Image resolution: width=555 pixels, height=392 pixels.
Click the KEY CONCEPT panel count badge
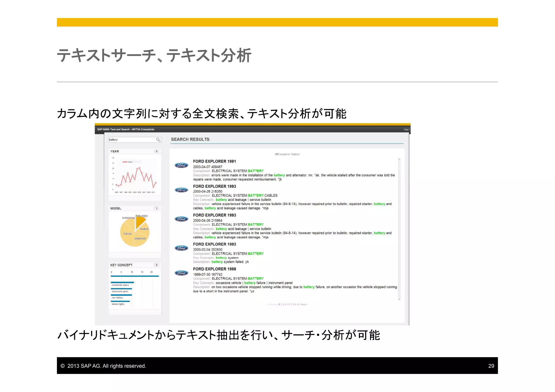pyautogui.click(x=157, y=265)
